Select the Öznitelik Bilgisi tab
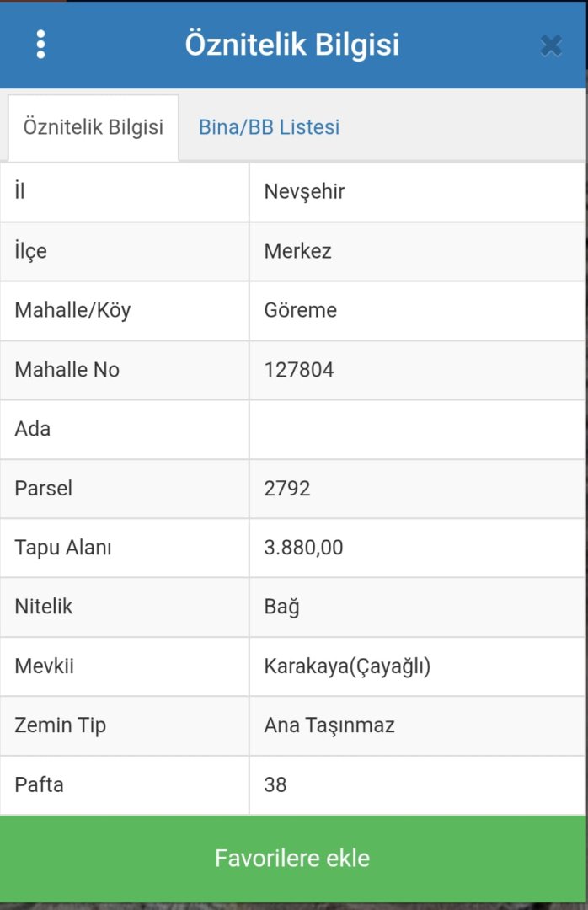Image resolution: width=588 pixels, height=910 pixels. point(91,127)
